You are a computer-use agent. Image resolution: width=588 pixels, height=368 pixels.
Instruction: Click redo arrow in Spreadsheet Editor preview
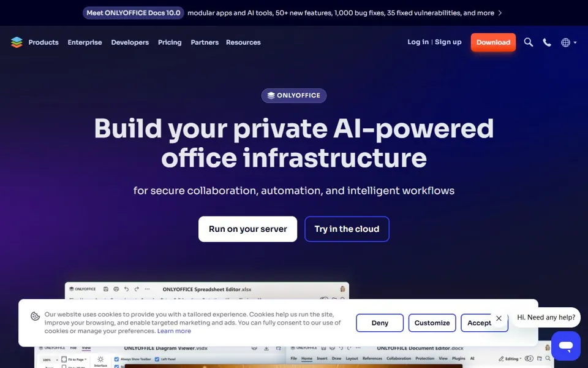(x=137, y=289)
